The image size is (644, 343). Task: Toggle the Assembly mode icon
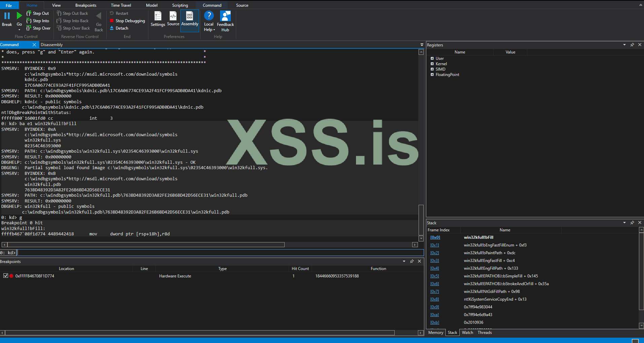190,16
